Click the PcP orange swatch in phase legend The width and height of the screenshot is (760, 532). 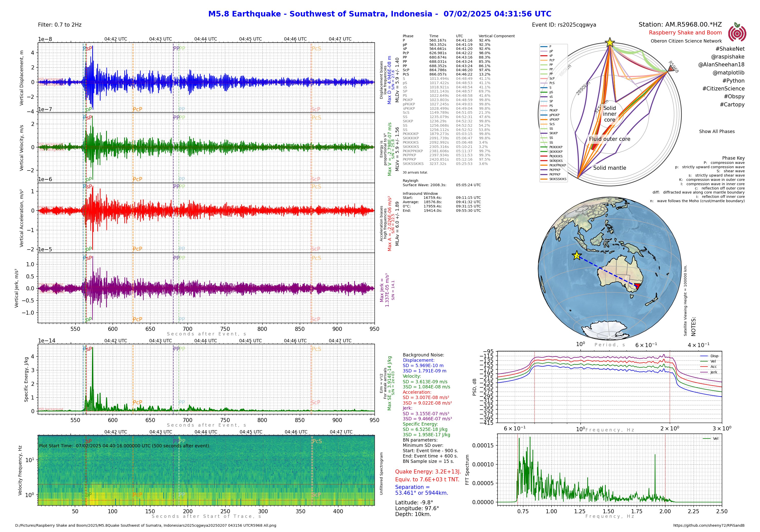click(x=544, y=60)
